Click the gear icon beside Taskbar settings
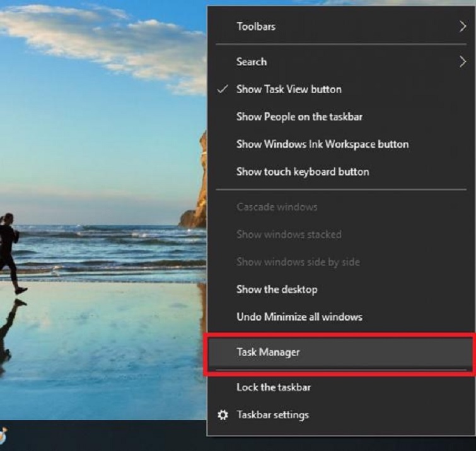476x451 pixels. point(223,415)
